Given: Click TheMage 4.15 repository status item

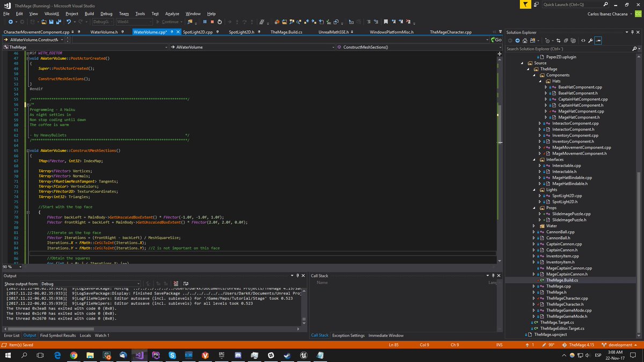Looking at the screenshot, I should point(579,345).
